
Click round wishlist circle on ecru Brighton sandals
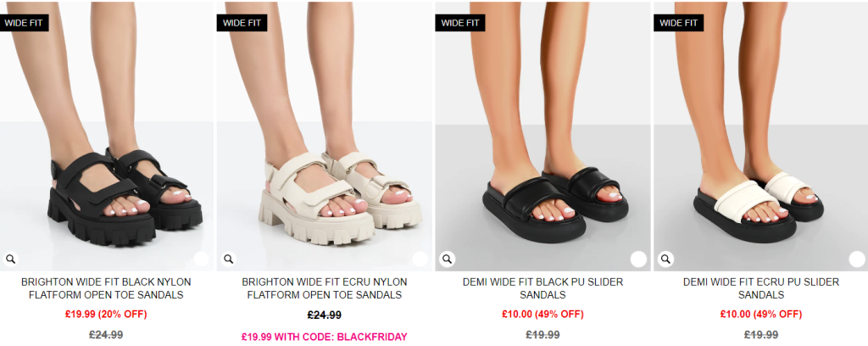[x=420, y=259]
